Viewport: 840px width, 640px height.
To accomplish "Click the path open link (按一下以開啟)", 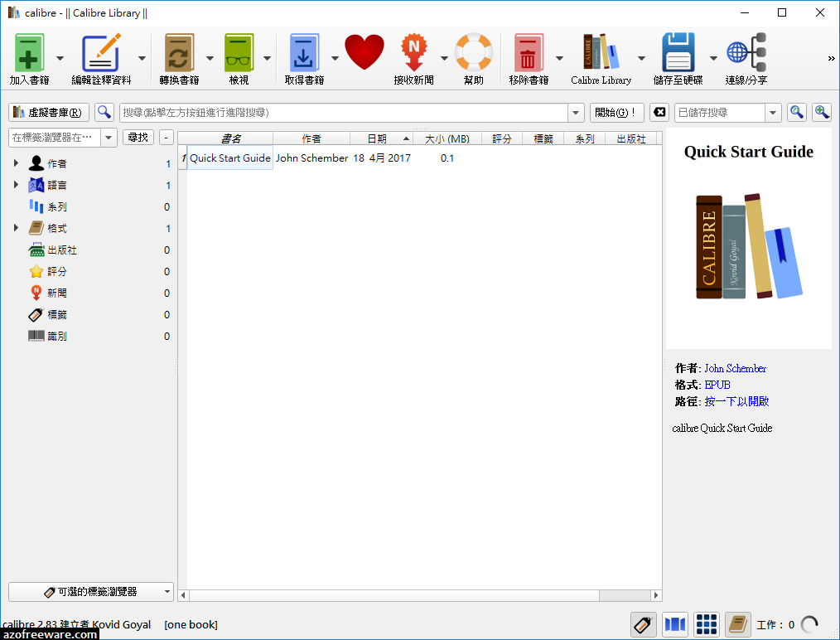I will tap(736, 401).
